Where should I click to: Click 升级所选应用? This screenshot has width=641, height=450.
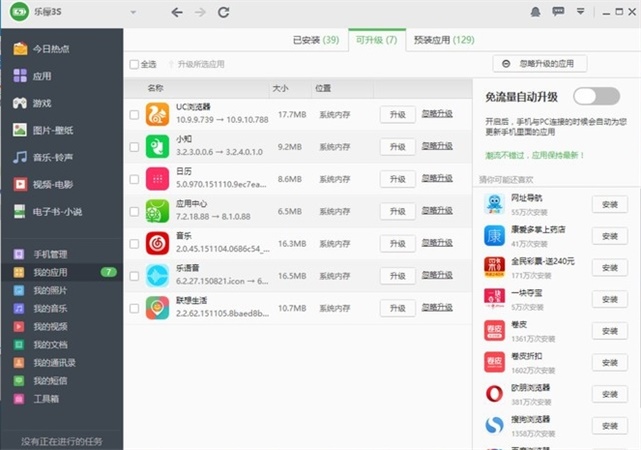pos(196,64)
